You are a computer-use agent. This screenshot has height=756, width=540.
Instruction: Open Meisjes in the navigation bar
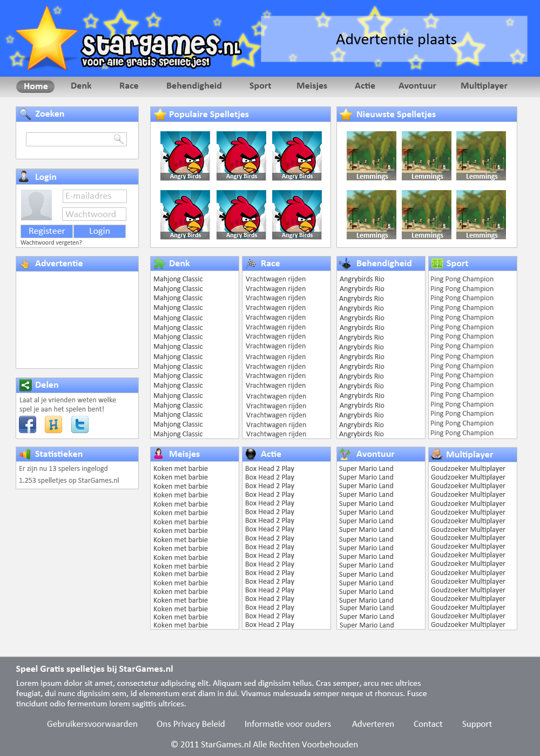point(312,86)
